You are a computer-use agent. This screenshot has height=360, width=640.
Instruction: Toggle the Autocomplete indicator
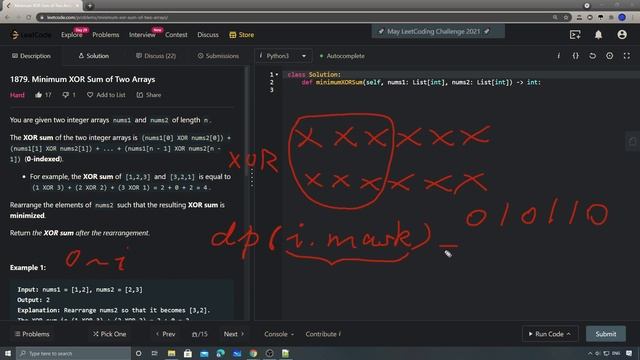[342, 56]
